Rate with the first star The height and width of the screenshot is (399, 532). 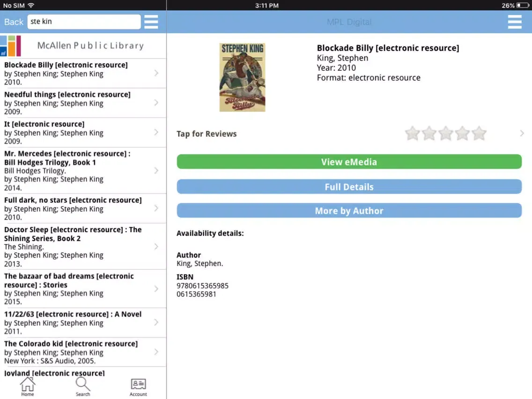[412, 133]
